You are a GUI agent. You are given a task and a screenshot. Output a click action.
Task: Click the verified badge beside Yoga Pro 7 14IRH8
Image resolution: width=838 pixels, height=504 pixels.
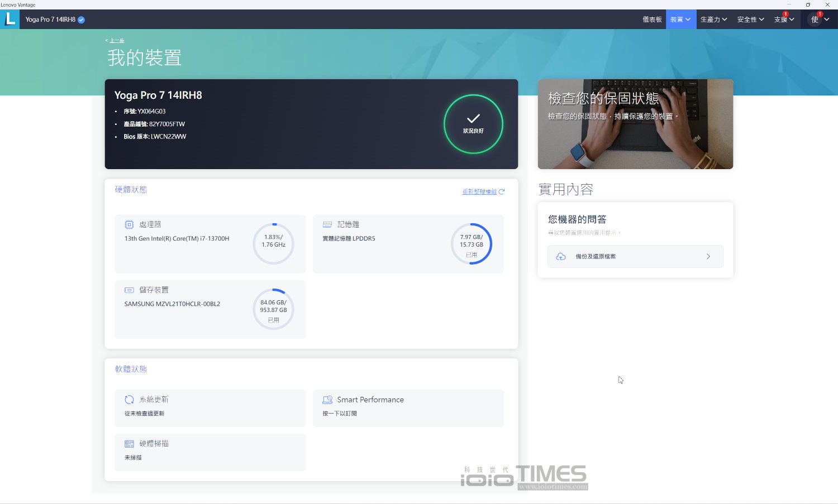(x=82, y=20)
